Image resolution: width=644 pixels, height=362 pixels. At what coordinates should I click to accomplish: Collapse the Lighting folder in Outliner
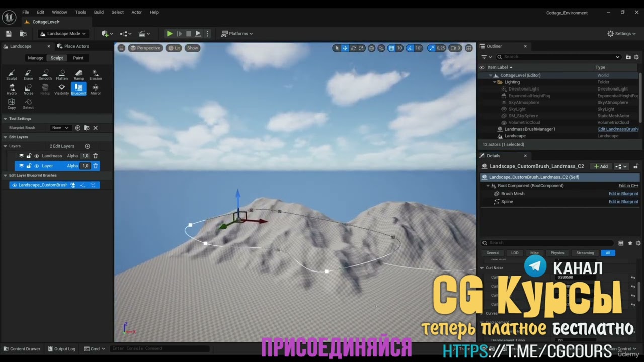click(494, 82)
